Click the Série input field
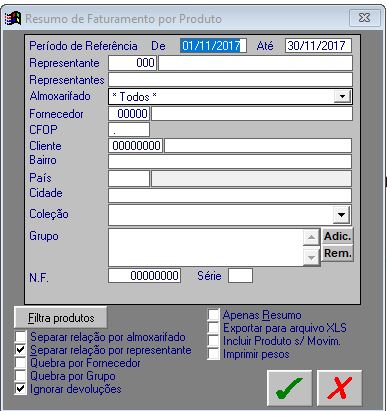This screenshot has height=411, width=387. (x=240, y=276)
